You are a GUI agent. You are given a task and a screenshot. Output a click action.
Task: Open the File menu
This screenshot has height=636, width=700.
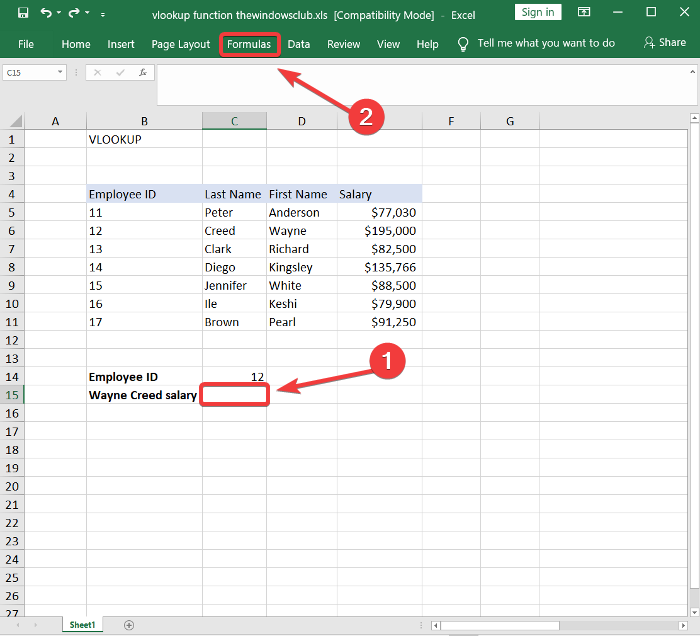point(26,44)
